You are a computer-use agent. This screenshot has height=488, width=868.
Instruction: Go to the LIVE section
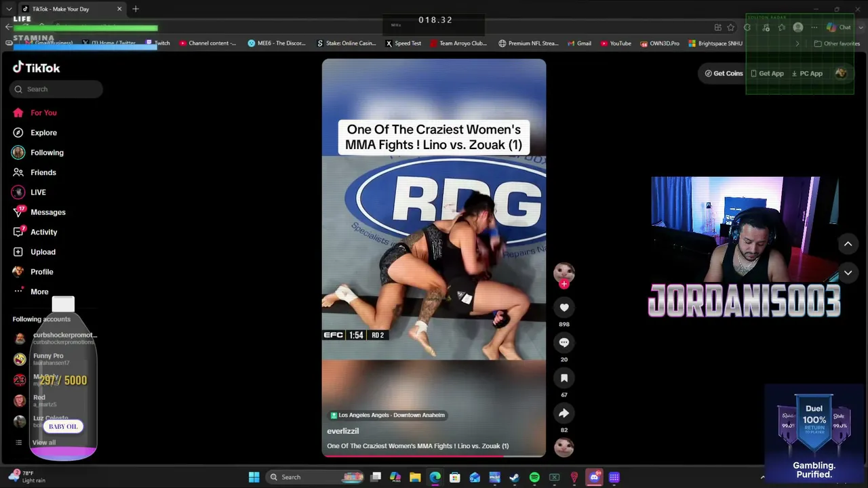(x=29, y=192)
